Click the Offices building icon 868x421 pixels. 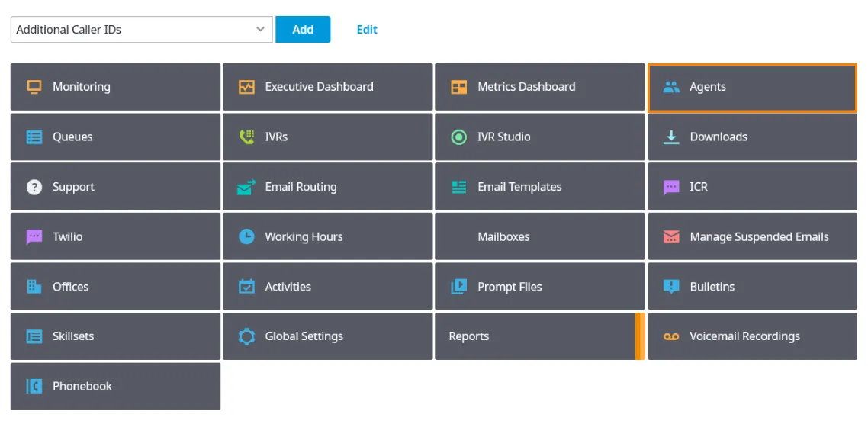pyautogui.click(x=34, y=287)
